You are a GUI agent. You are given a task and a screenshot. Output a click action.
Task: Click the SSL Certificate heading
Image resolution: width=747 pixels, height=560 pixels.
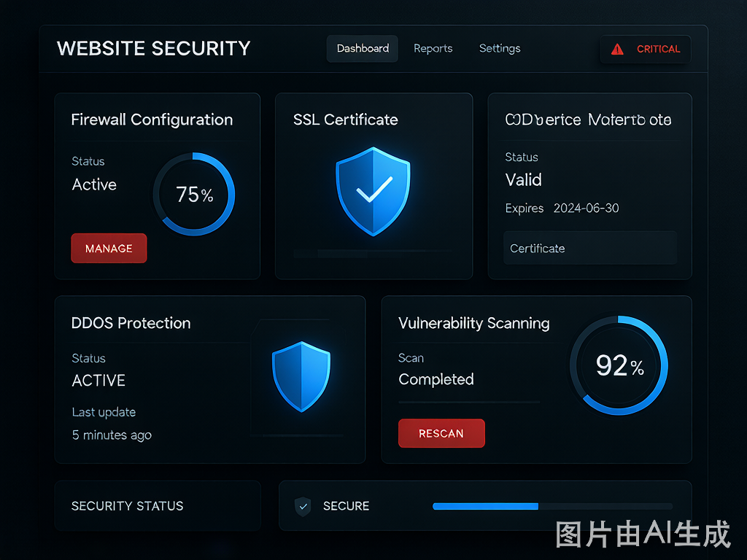[x=345, y=120]
